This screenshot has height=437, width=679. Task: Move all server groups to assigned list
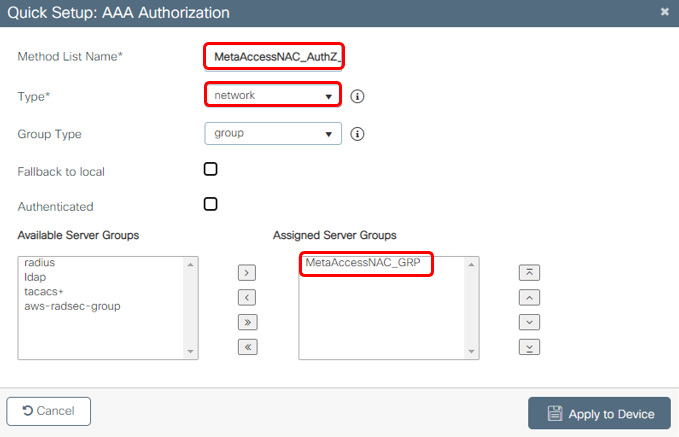(247, 322)
